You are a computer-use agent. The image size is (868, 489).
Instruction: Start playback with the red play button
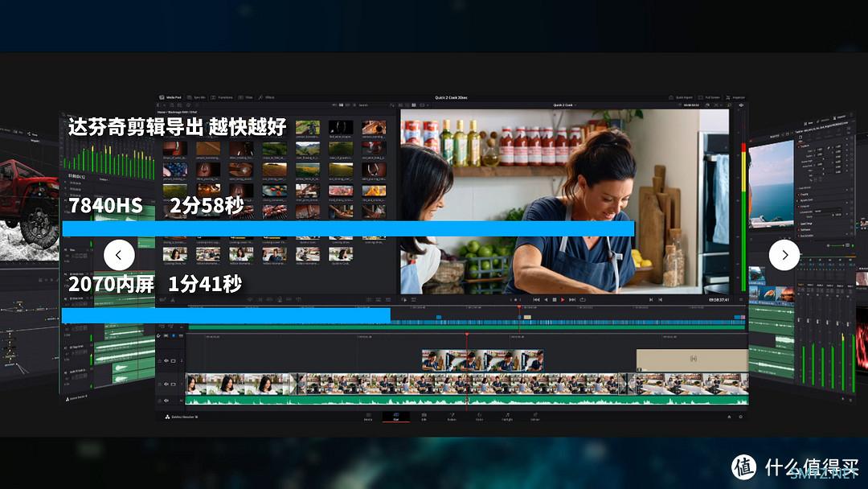pyautogui.click(x=563, y=300)
